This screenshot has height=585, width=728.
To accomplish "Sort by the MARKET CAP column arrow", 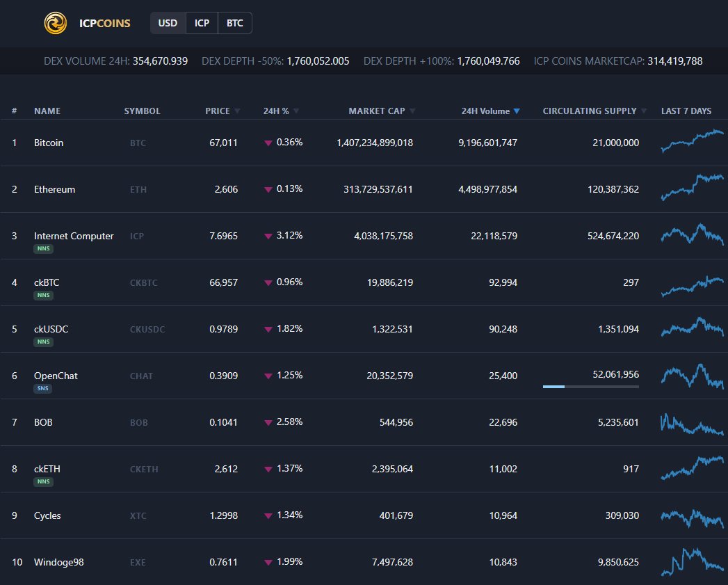I will click(x=412, y=111).
